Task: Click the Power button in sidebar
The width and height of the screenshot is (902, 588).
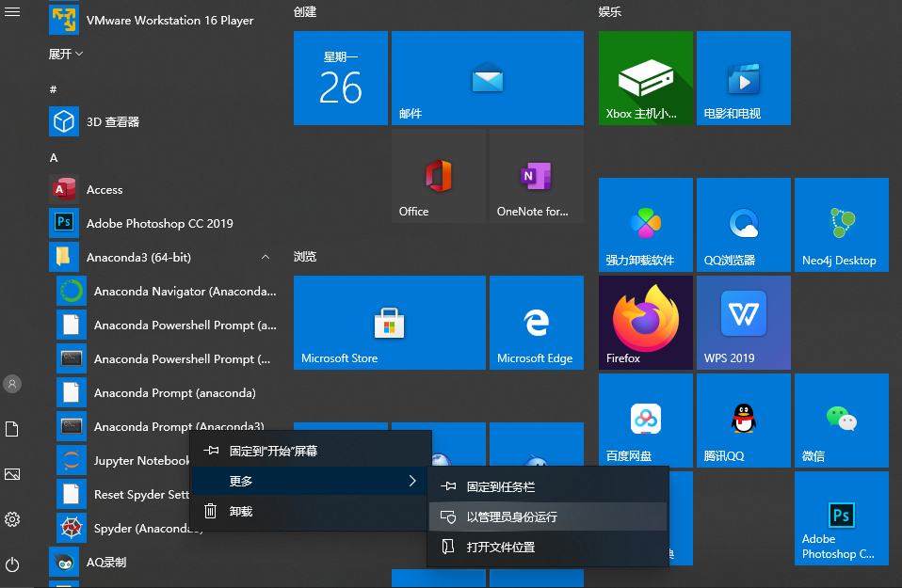Action: pos(12,564)
